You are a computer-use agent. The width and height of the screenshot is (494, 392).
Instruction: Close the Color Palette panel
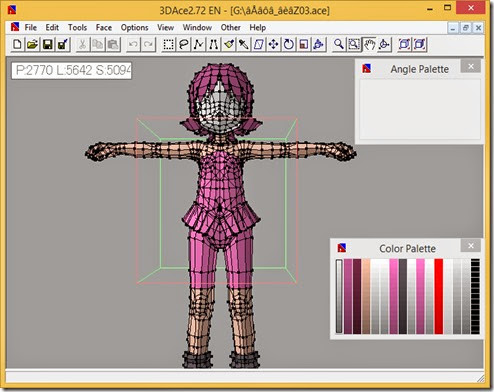click(471, 246)
